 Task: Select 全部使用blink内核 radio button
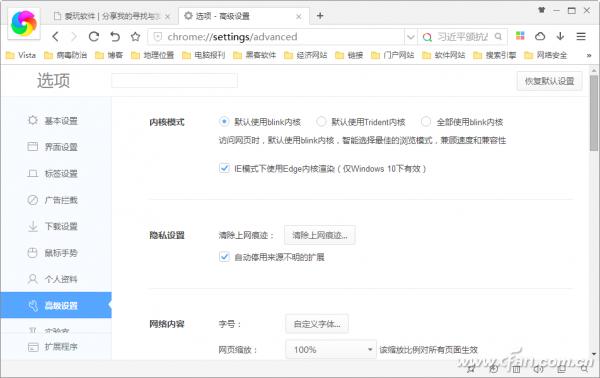426,122
